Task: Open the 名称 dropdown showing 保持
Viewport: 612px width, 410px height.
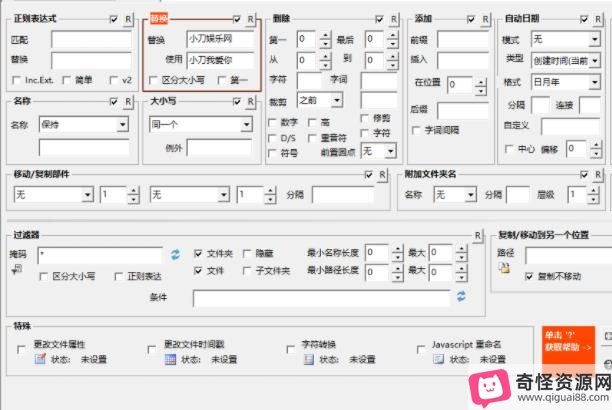Action: click(121, 125)
